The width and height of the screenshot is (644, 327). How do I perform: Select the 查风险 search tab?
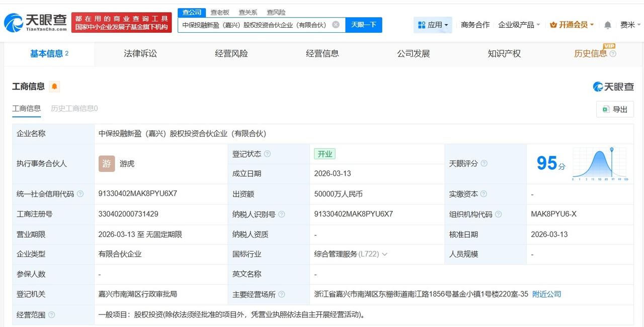point(276,12)
